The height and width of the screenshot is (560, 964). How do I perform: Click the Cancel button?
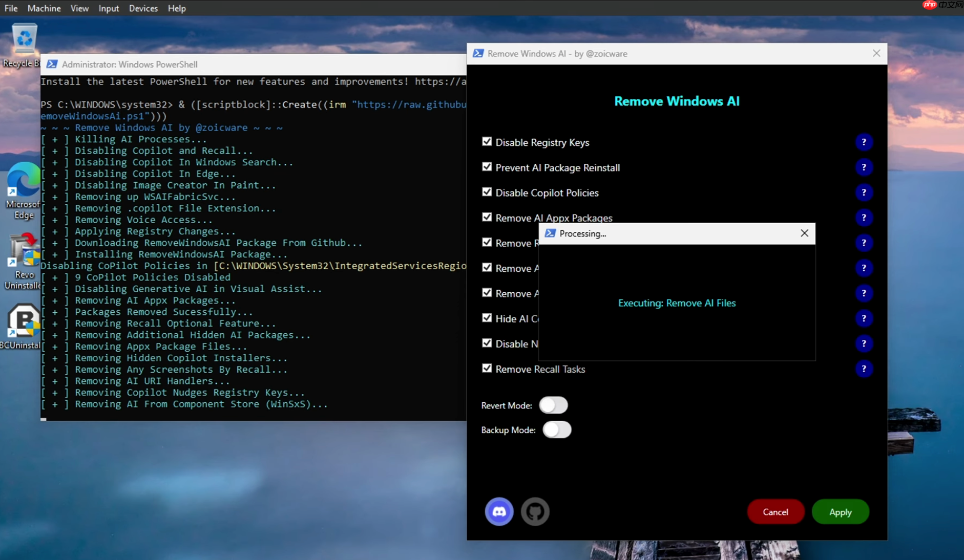(776, 511)
